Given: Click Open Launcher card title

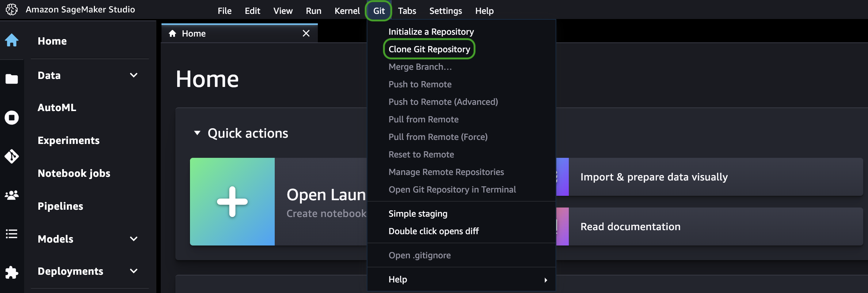Looking at the screenshot, I should [326, 195].
